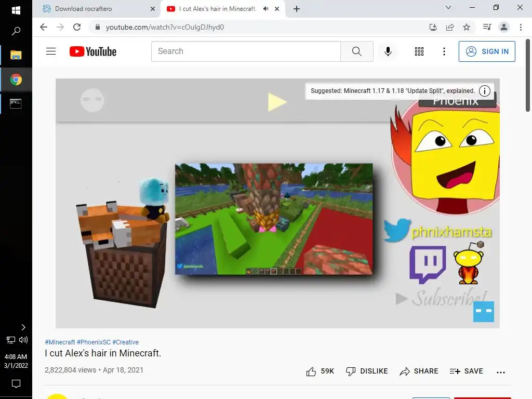Click the yellow play arrow in the end screen

coord(277,102)
